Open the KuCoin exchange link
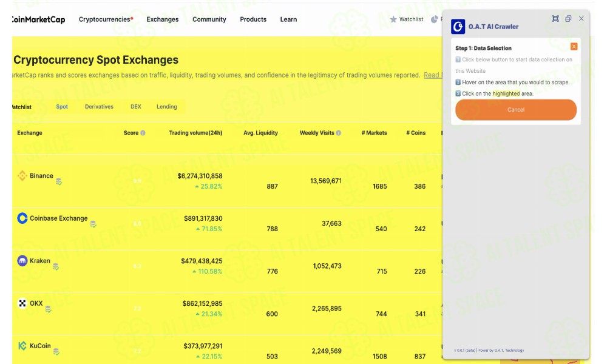The width and height of the screenshot is (607, 364). (40, 346)
